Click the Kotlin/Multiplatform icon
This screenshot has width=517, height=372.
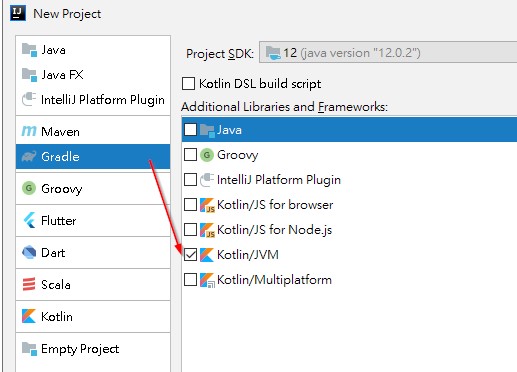click(x=207, y=280)
